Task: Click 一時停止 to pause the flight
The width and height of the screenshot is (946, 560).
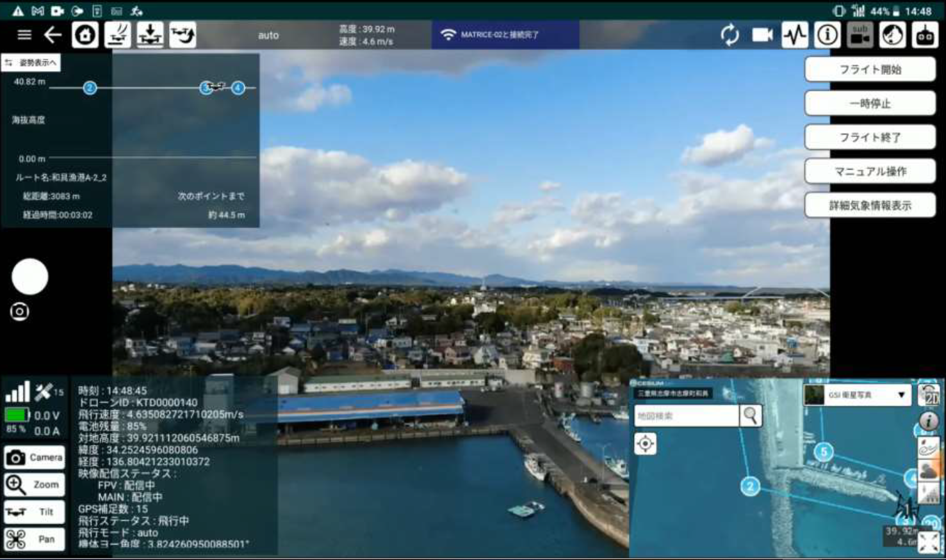Action: (870, 103)
